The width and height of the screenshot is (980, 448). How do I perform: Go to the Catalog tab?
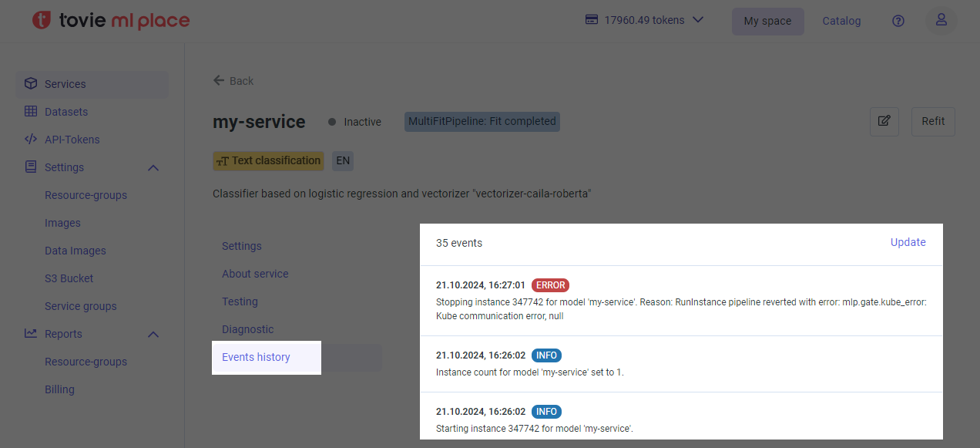[841, 21]
